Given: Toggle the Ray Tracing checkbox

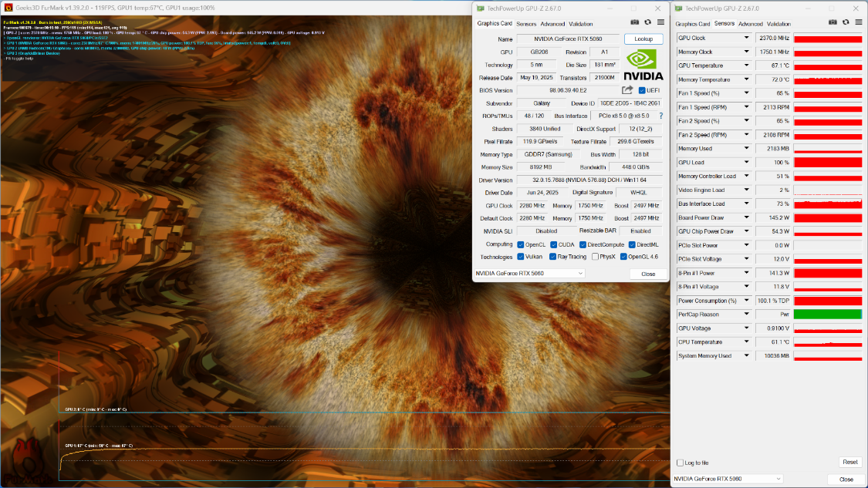Looking at the screenshot, I should coord(552,257).
